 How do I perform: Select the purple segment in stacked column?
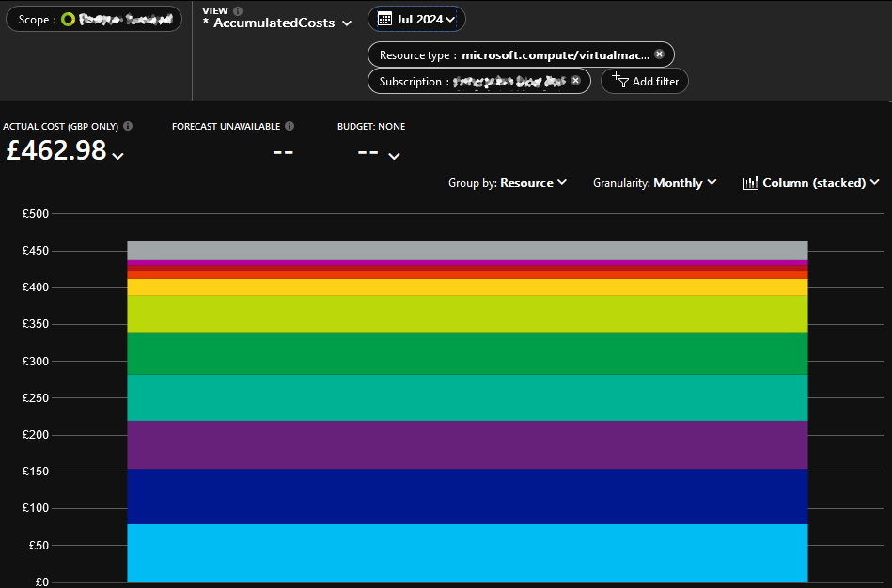(467, 444)
